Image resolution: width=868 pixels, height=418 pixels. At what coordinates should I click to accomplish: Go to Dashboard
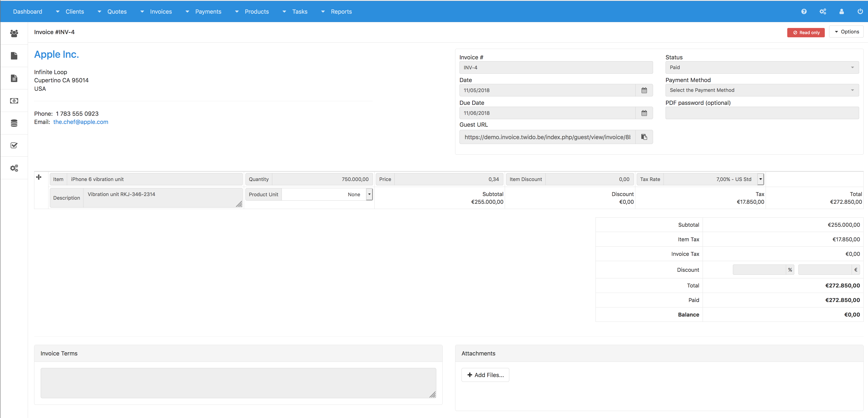click(x=28, y=11)
